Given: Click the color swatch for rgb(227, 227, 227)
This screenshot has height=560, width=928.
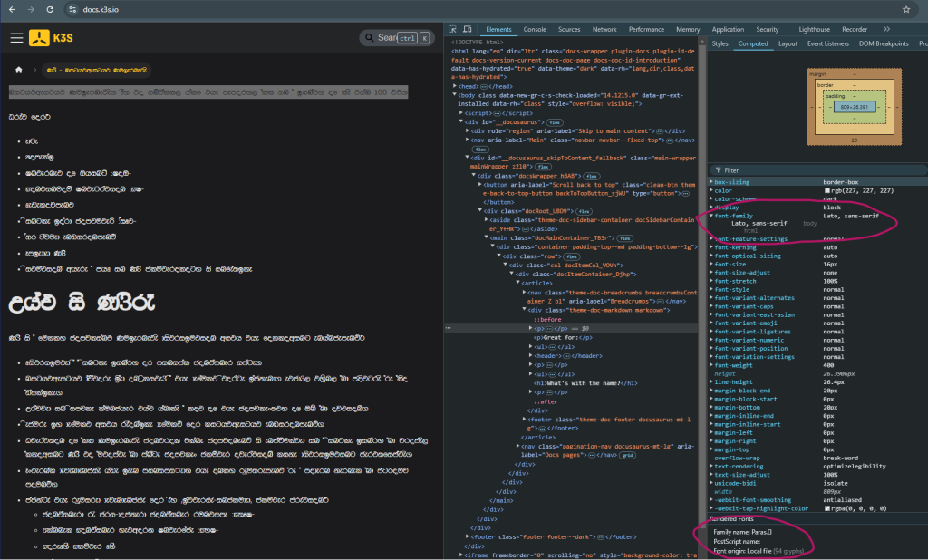Looking at the screenshot, I should pos(826,191).
